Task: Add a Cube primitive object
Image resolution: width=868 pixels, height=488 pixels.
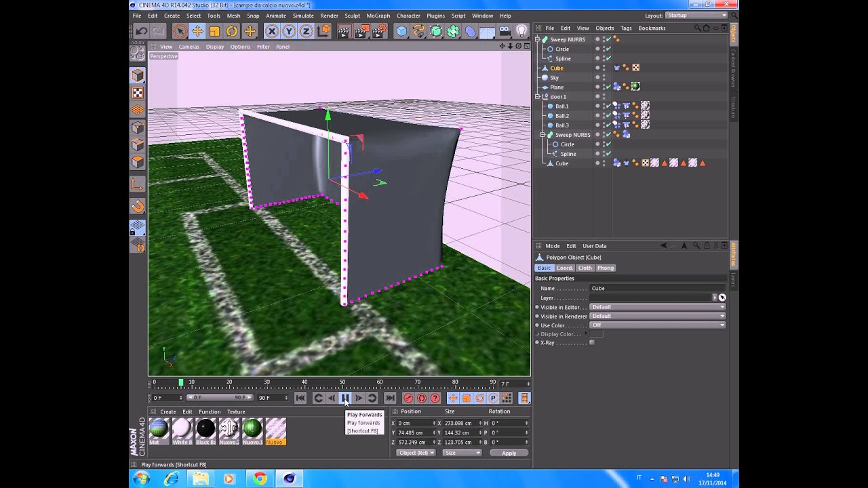Action: 401,30
